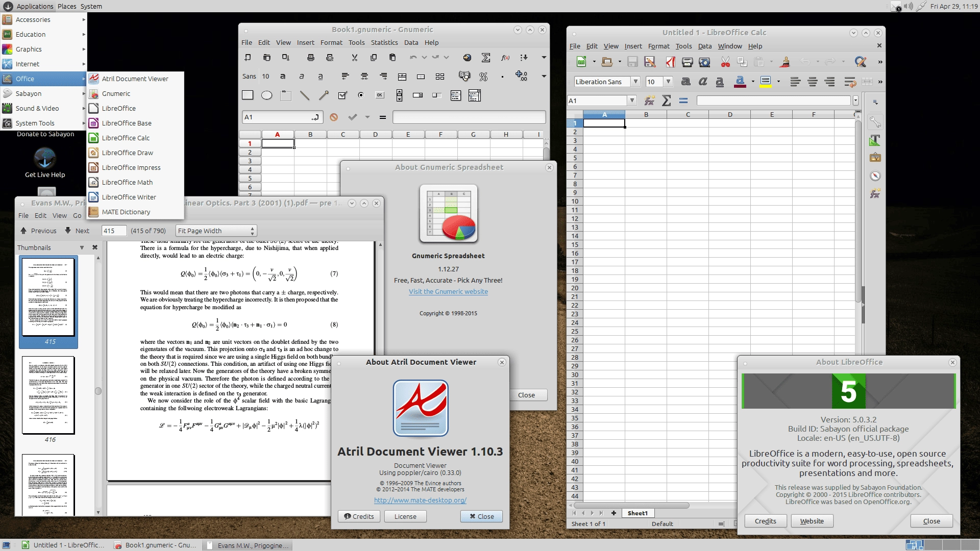Toggle bold in Gnumeric toolbar

tap(282, 77)
